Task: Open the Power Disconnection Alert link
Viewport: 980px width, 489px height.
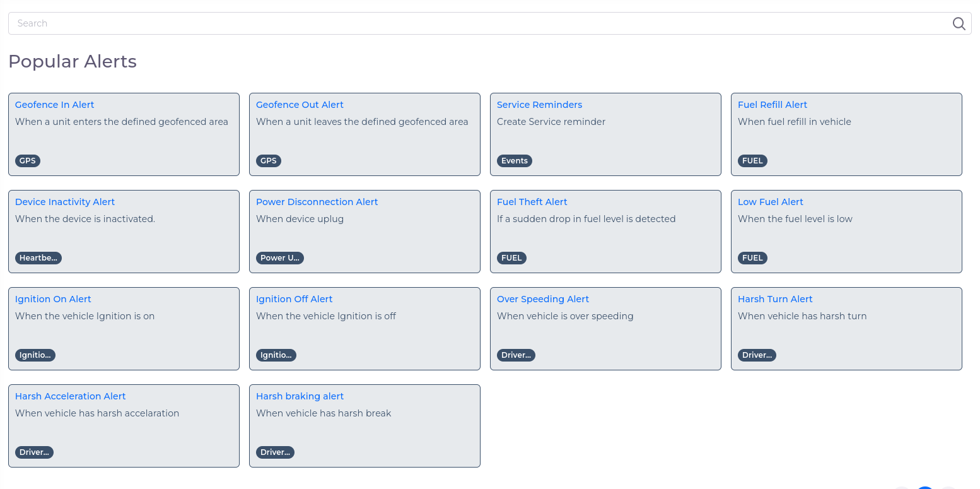Action: pyautogui.click(x=317, y=202)
